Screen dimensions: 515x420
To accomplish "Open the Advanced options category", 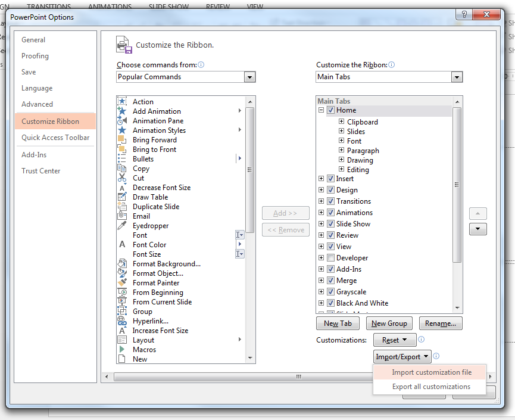I will click(x=55, y=104).
